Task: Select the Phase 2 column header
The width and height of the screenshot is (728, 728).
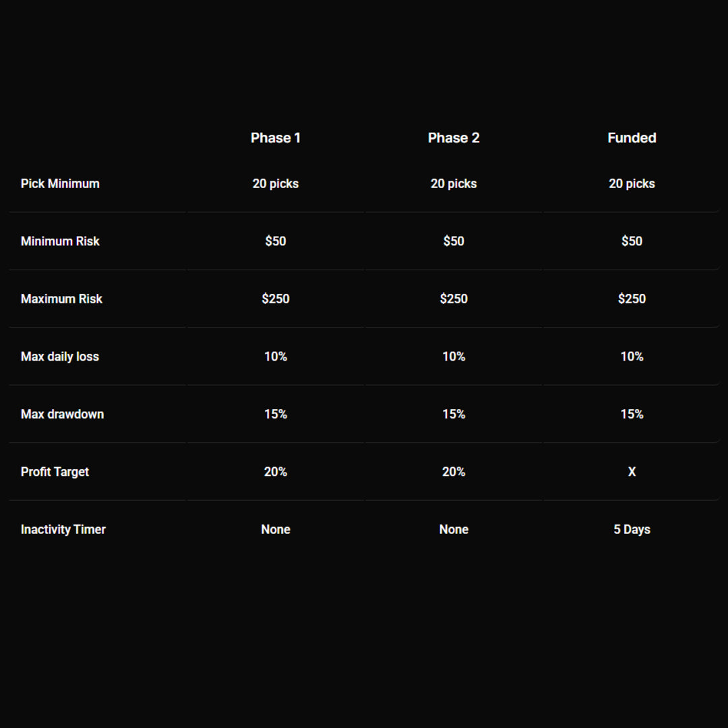Action: (454, 138)
